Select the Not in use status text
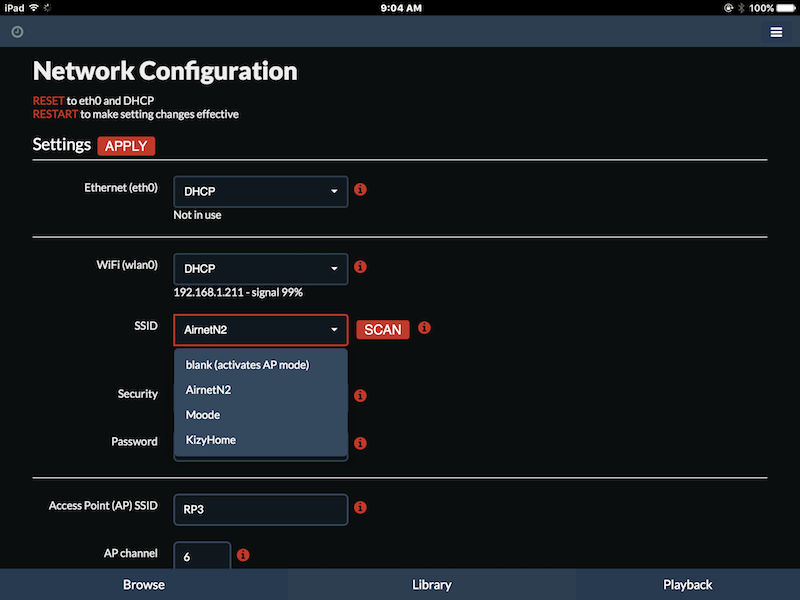 [197, 215]
